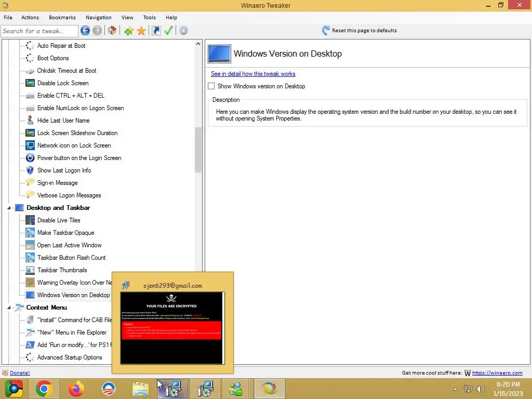Open File Explorer from the taskbar

tap(140, 389)
